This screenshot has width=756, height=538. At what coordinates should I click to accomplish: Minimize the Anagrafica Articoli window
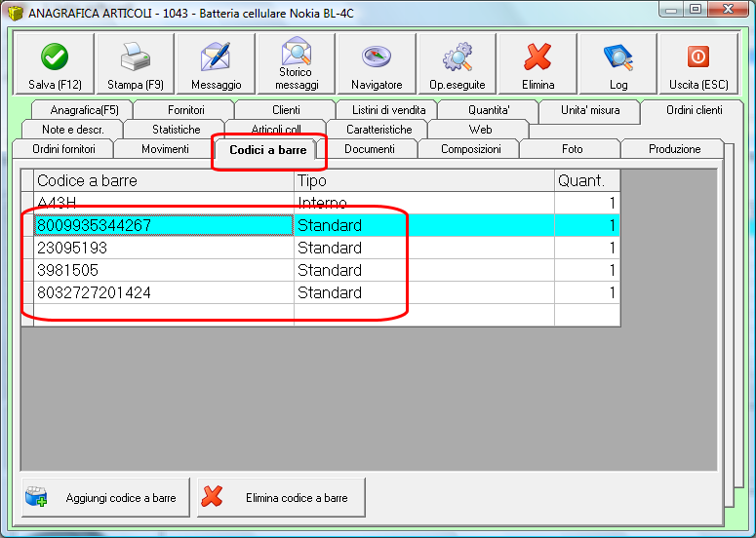(671, 9)
